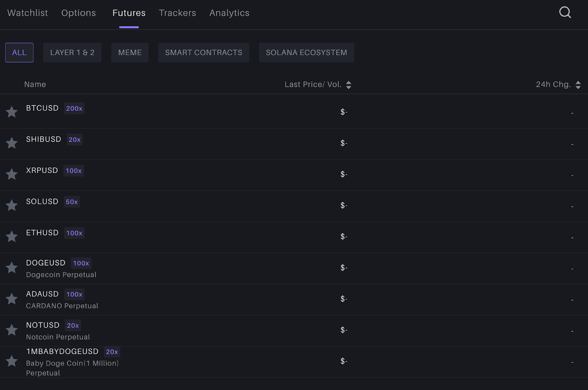588x390 pixels.
Task: Click the DOGEUSD 100x leverage badge
Action: coord(81,263)
